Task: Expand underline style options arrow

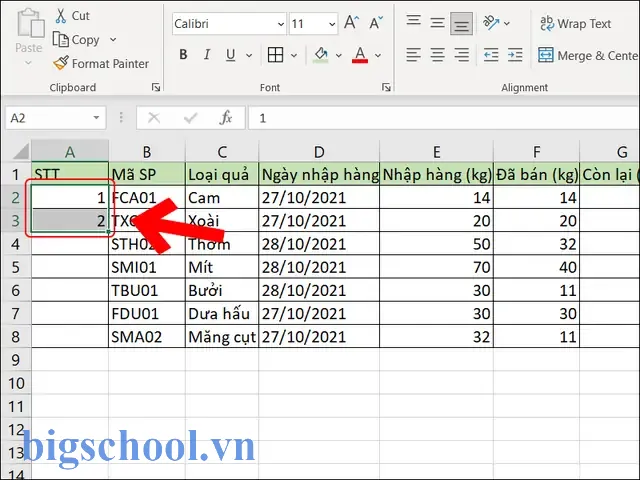Action: (x=249, y=55)
